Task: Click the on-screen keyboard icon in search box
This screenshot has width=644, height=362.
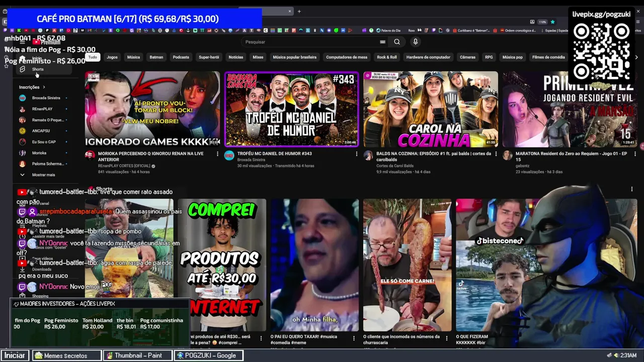Action: point(382,42)
